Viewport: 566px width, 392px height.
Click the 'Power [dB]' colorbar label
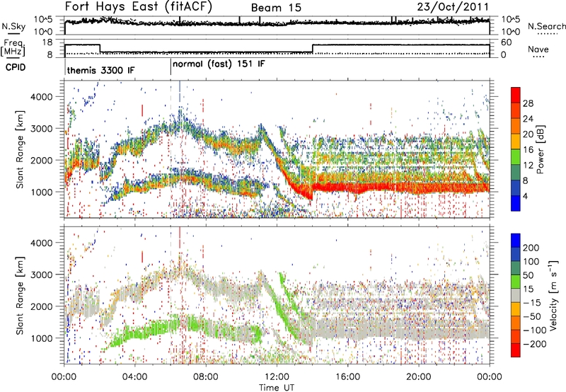click(x=540, y=149)
